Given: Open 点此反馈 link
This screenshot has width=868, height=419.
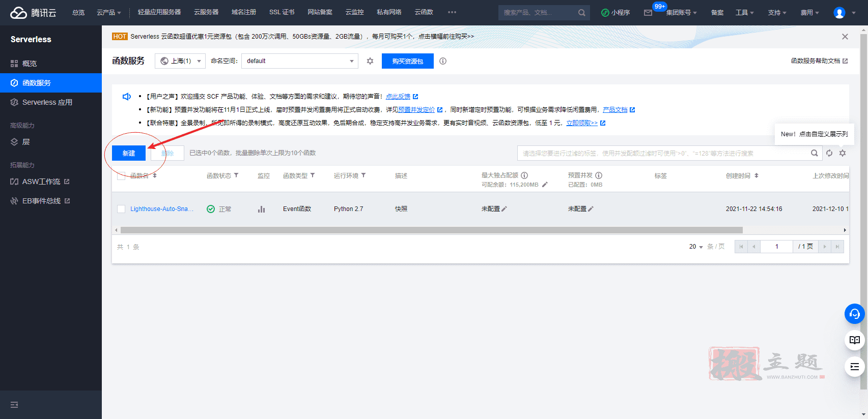Looking at the screenshot, I should 398,97.
